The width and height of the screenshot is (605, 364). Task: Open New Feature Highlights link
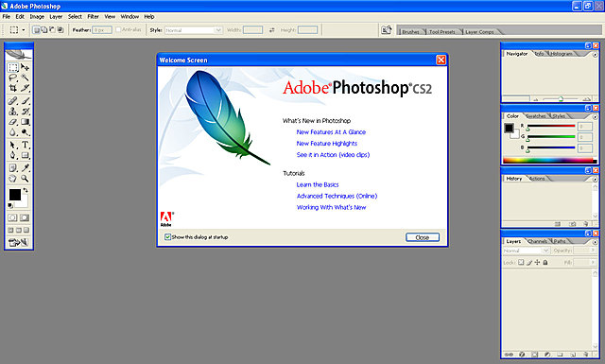[x=327, y=143]
